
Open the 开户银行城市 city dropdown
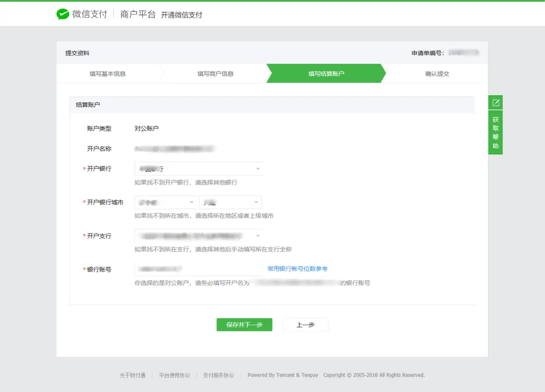(x=230, y=203)
